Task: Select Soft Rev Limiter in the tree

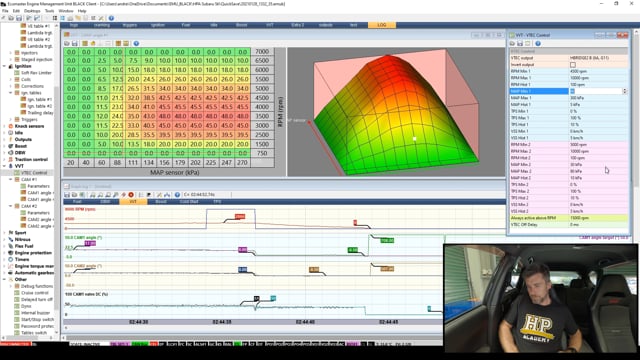Action: click(36, 73)
